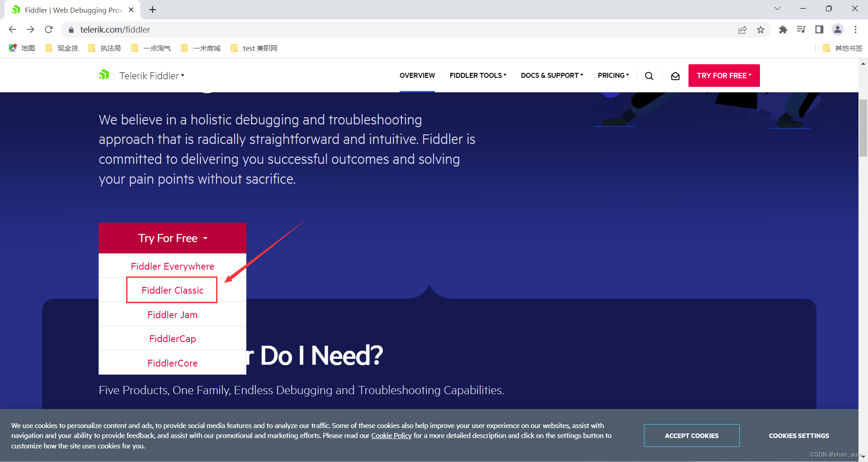Toggle browser side panel icon

(x=819, y=29)
